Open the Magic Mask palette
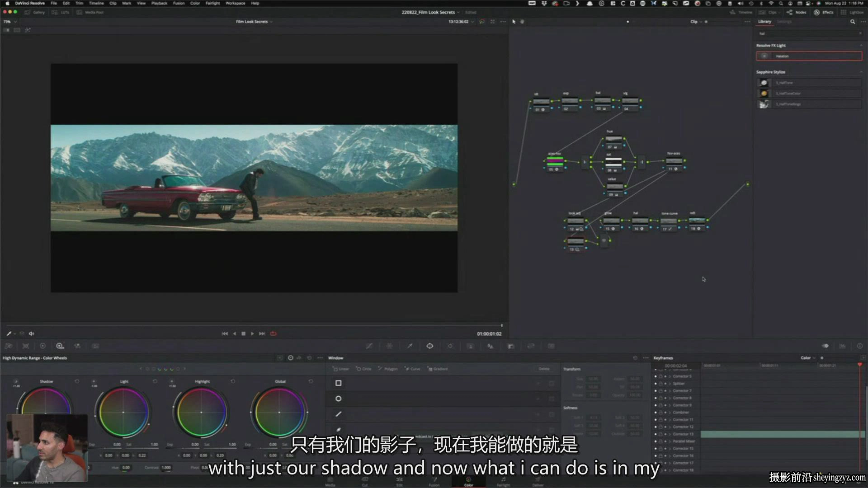 [x=470, y=346]
